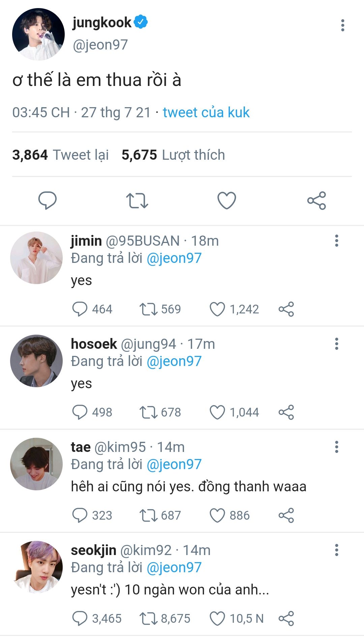Screen dimensions: 364x644
Task: View the 3,864 Tweet lại list
Action: (x=61, y=155)
